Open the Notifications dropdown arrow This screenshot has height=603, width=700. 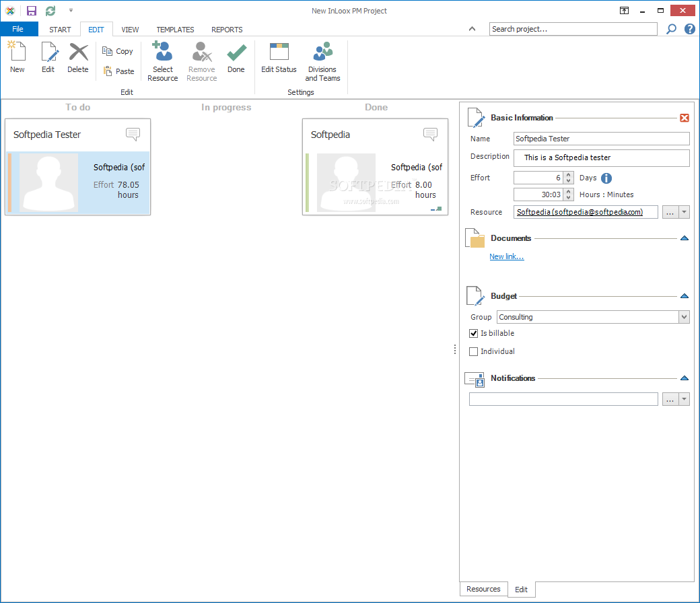click(685, 399)
